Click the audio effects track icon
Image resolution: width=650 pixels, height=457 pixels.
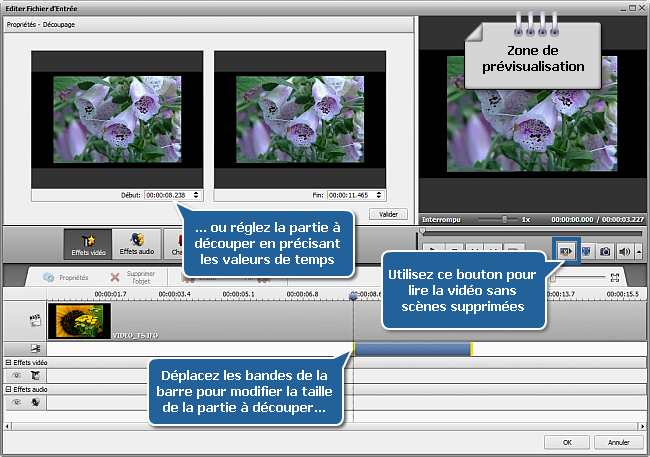coord(35,402)
